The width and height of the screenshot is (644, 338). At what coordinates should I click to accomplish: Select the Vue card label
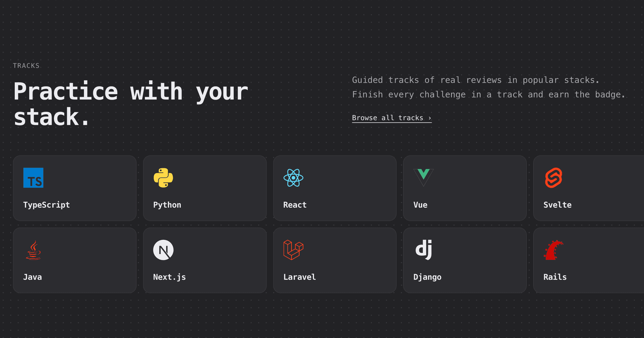tap(420, 205)
